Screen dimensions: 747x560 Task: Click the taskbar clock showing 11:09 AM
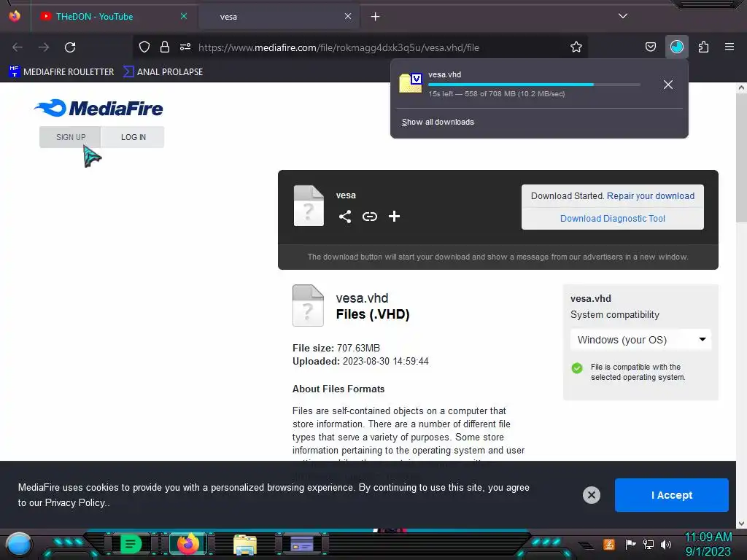coord(708,544)
